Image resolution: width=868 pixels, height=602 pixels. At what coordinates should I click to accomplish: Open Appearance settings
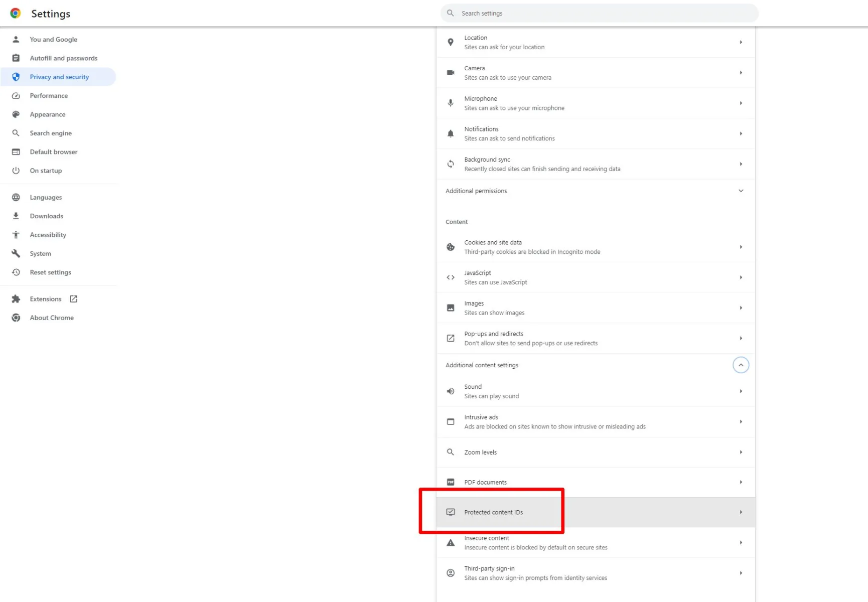48,114
